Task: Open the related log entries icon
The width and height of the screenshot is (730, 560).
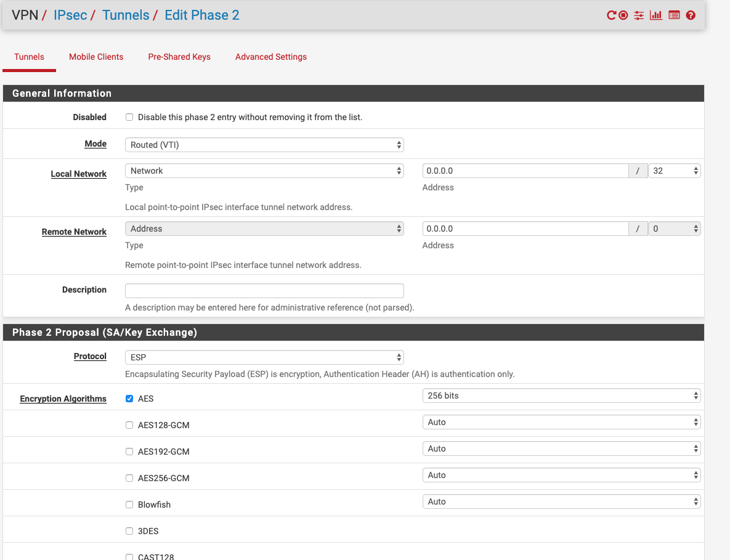Action: [x=674, y=15]
